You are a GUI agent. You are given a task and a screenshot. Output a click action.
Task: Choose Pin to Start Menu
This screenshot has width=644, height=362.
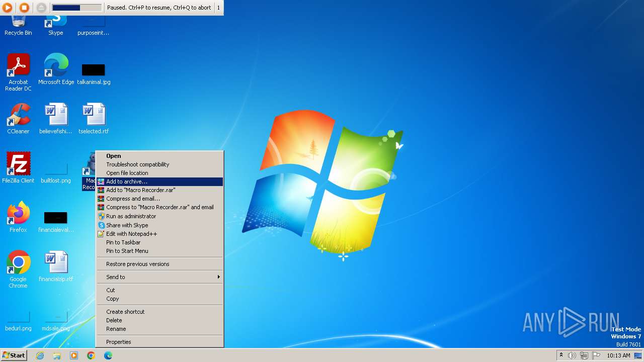[159, 251]
